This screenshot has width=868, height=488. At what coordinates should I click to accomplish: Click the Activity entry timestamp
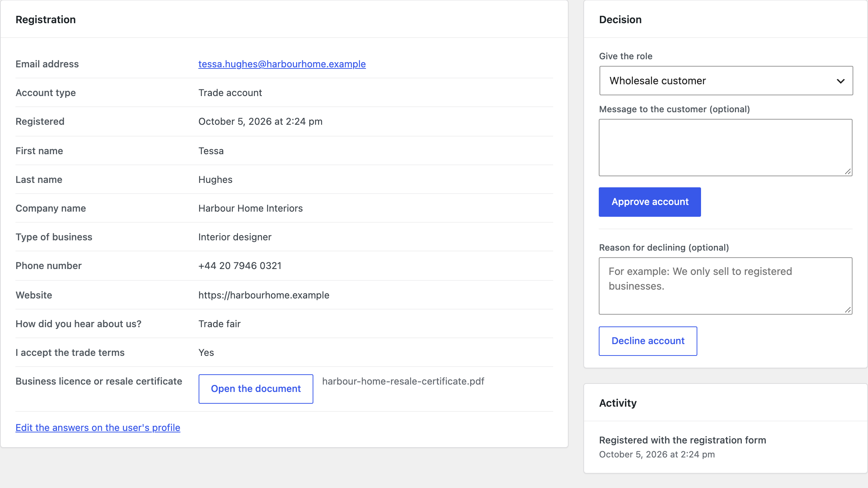point(657,455)
